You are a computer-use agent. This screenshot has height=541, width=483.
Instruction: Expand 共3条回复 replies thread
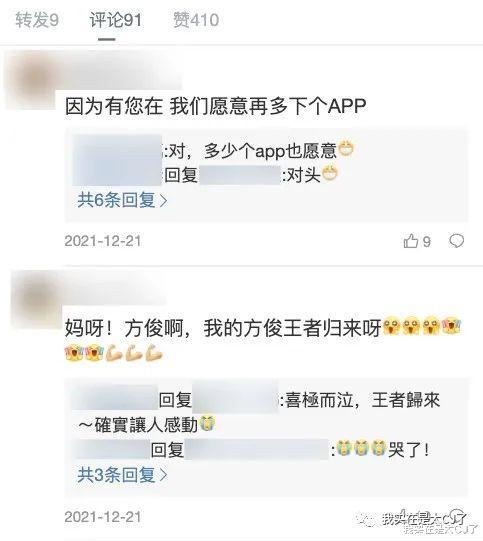(122, 475)
